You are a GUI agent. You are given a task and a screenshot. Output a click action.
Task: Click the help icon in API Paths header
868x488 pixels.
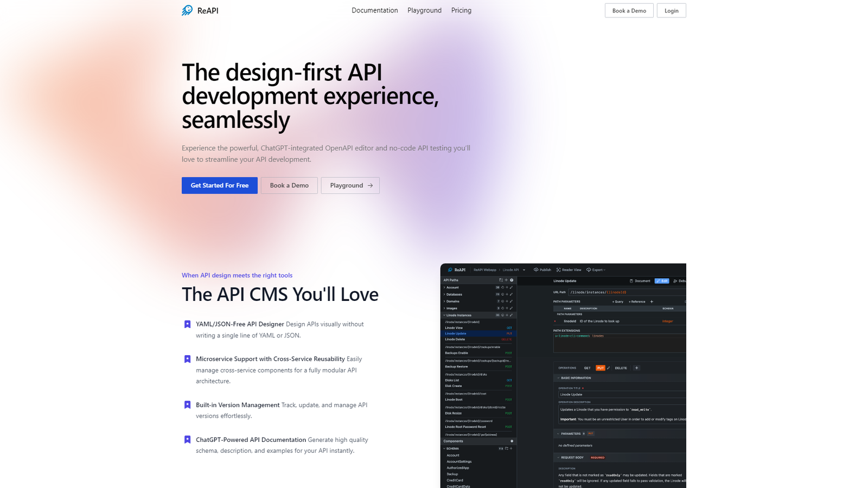[x=512, y=280]
